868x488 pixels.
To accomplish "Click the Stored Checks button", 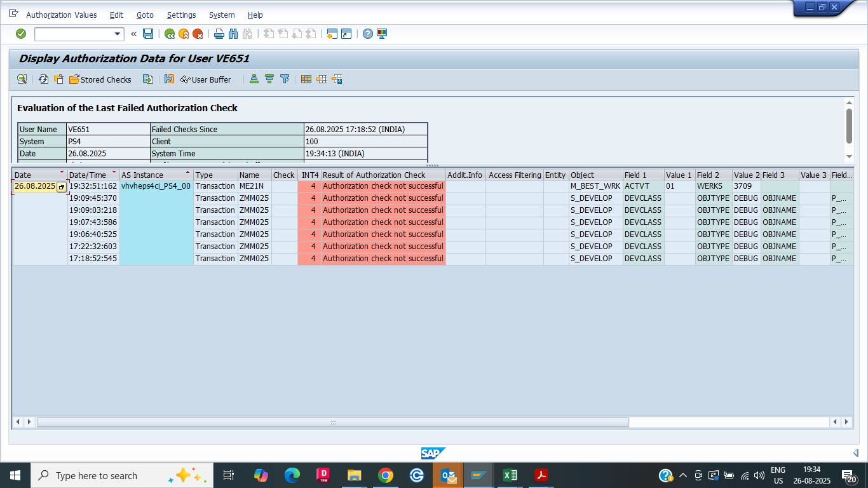I will [x=100, y=79].
